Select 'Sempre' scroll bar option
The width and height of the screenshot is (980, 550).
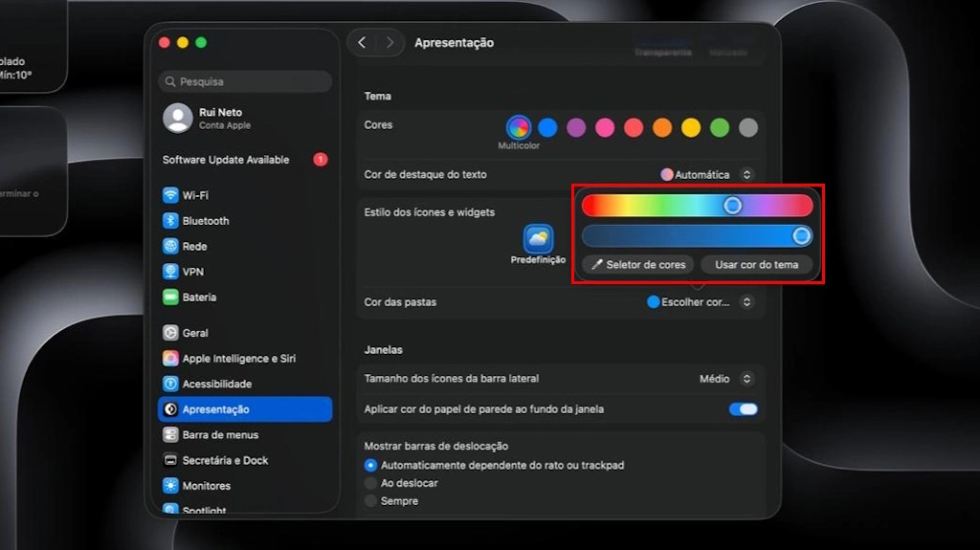click(x=371, y=501)
